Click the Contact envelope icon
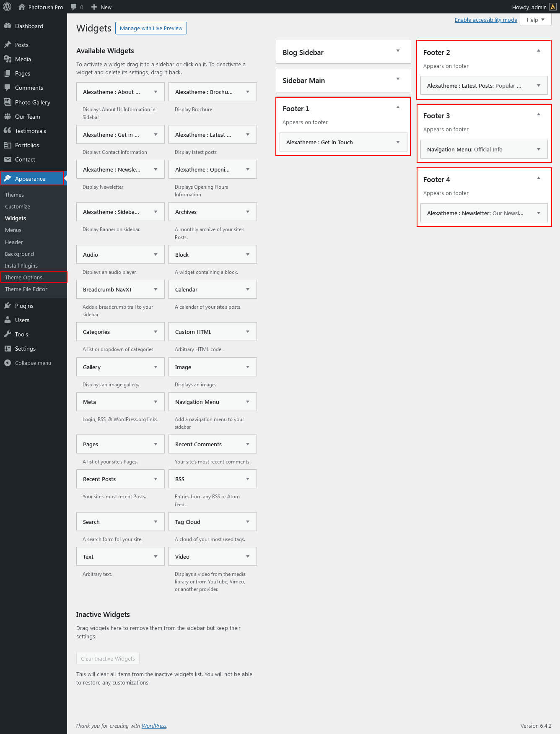 pos(8,159)
